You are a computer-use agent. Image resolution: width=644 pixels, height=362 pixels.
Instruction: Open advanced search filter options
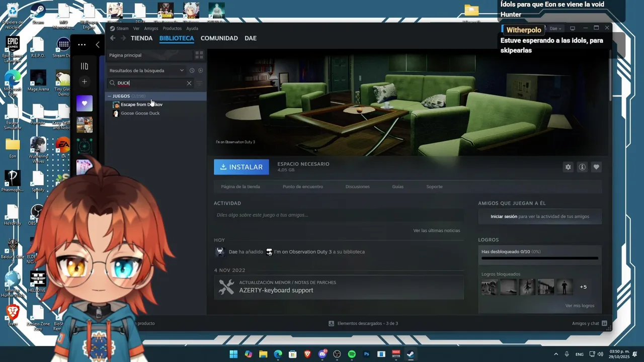(199, 83)
